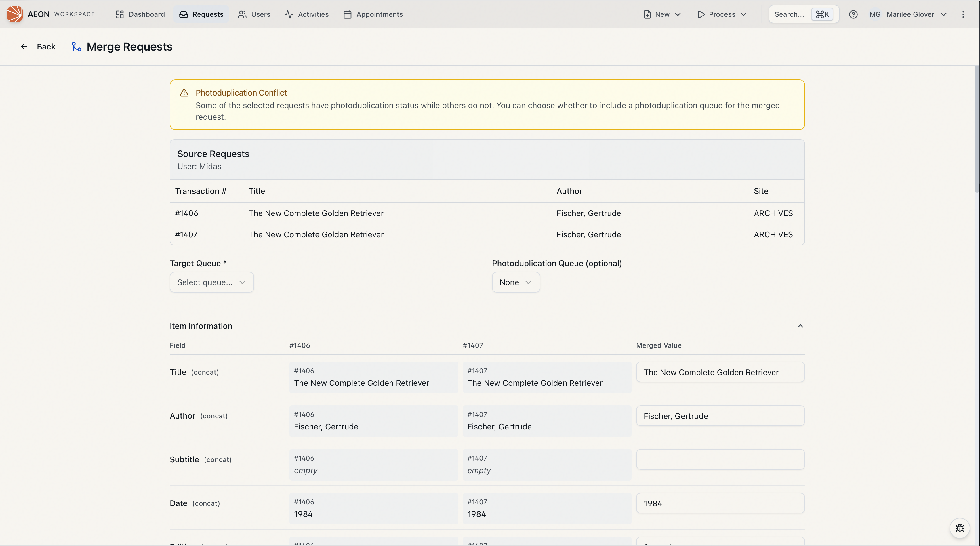The height and width of the screenshot is (546, 980).
Task: Collapse the Item Information section
Action: pyautogui.click(x=800, y=326)
